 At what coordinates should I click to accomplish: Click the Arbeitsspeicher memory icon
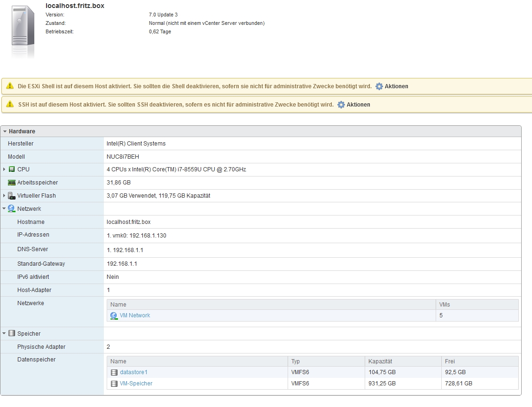[12, 183]
